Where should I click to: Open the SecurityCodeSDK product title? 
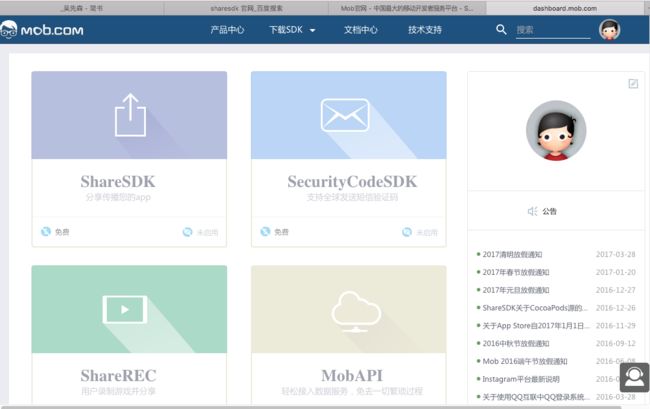click(352, 182)
